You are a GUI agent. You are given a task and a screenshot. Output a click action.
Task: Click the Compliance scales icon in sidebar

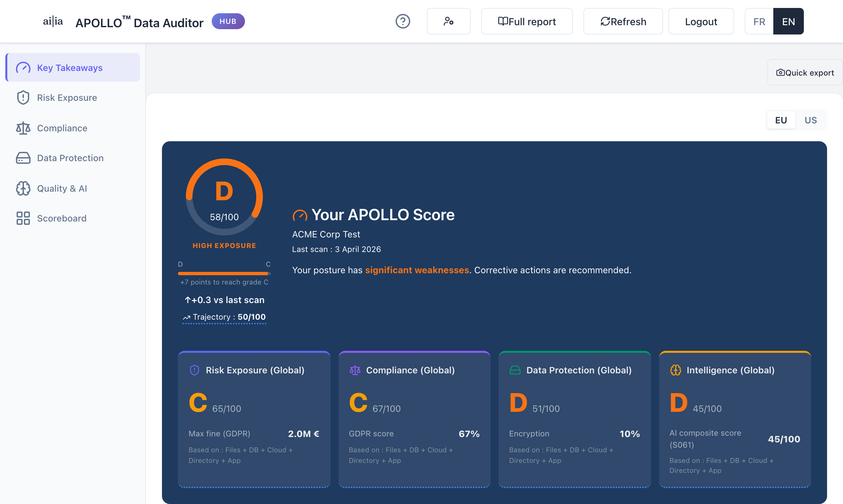(23, 128)
